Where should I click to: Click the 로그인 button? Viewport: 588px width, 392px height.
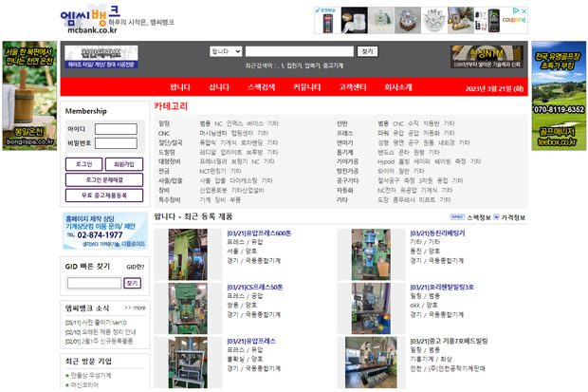coord(83,164)
